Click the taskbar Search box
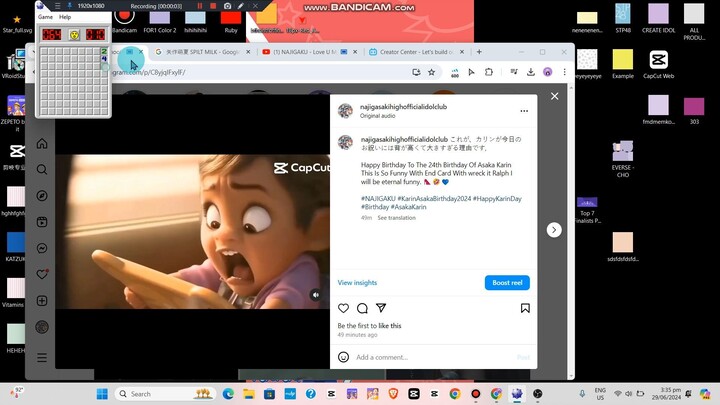This screenshot has height=405, width=720. point(166,394)
